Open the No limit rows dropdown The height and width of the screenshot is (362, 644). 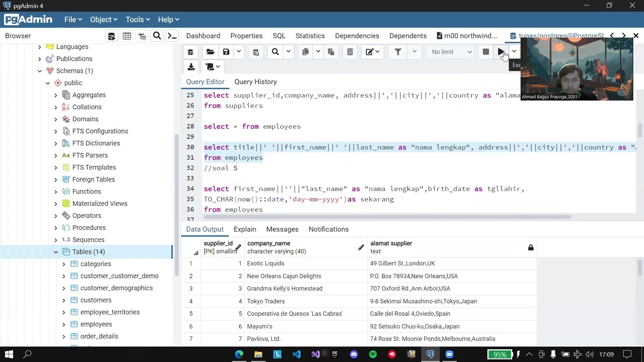click(x=452, y=52)
